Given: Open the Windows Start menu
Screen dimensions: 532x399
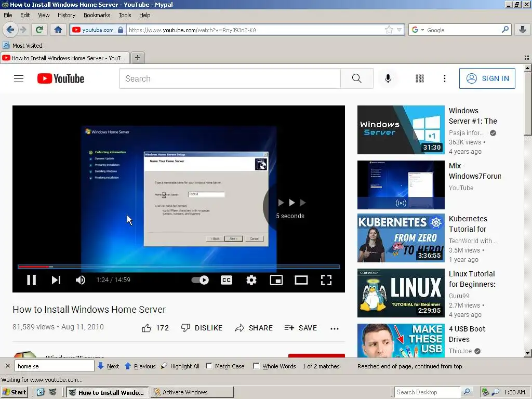Looking at the screenshot, I should click(x=14, y=392).
